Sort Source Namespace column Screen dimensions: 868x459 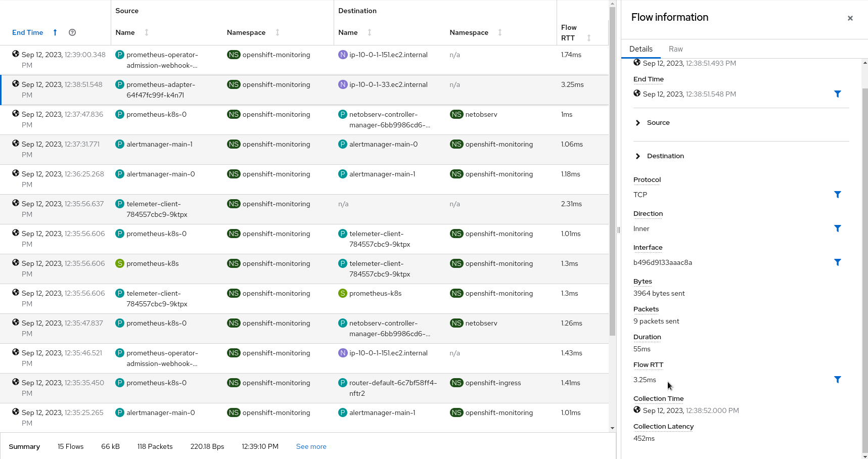[x=278, y=32]
